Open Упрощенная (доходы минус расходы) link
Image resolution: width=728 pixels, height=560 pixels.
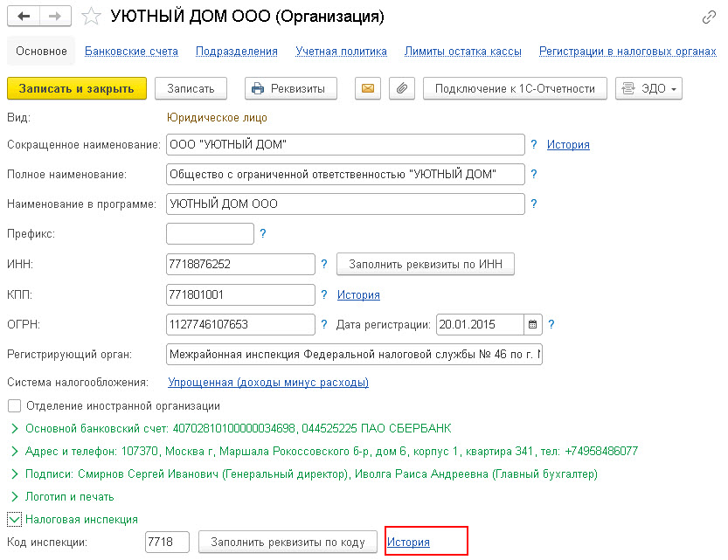pyautogui.click(x=268, y=383)
